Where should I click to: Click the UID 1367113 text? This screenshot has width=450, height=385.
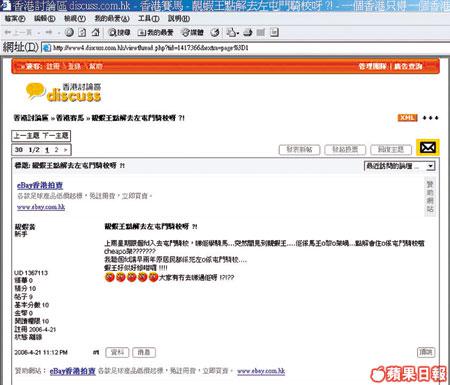click(x=31, y=273)
